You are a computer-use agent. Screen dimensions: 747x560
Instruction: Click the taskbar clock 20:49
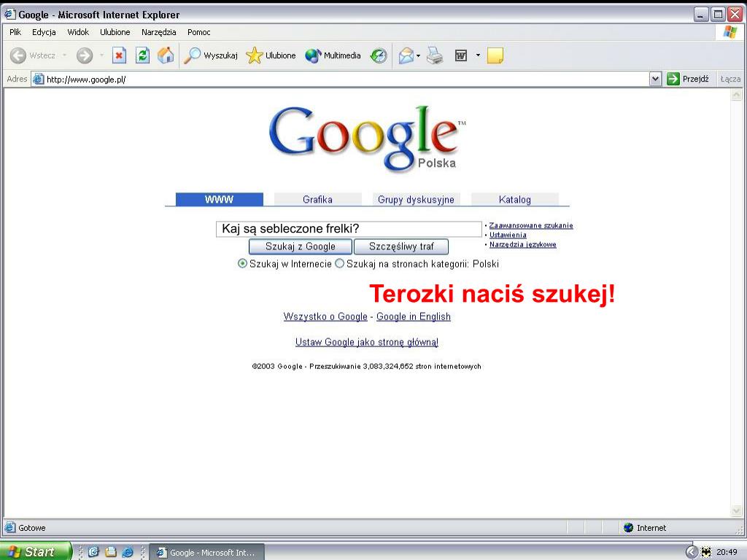coord(727,552)
